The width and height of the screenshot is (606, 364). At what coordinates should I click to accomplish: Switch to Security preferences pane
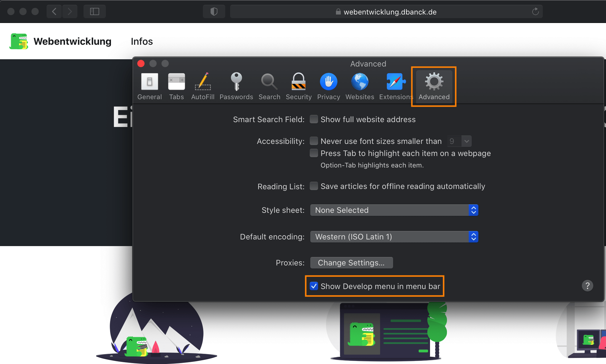pyautogui.click(x=298, y=86)
